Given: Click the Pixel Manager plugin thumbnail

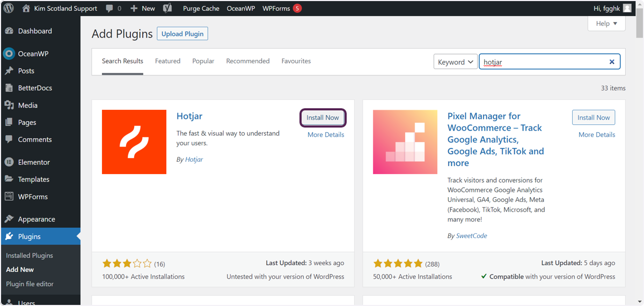Looking at the screenshot, I should (x=405, y=142).
